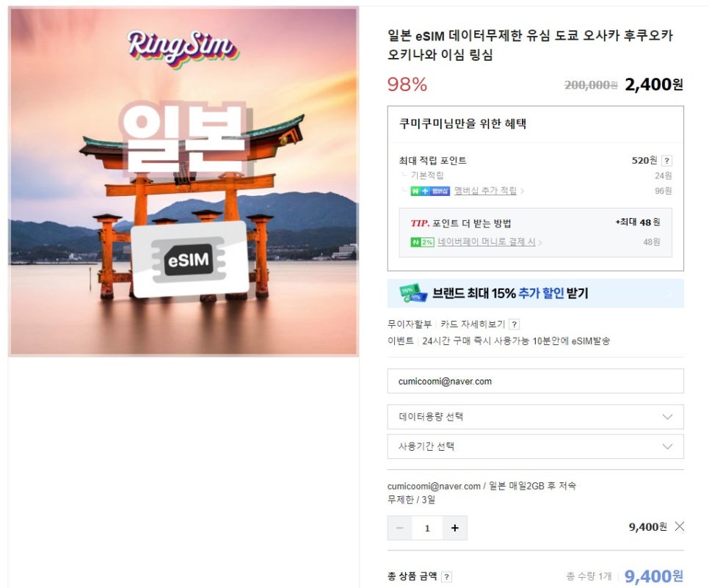Click the question mark beside 520원 points
709x588 pixels.
click(x=666, y=161)
